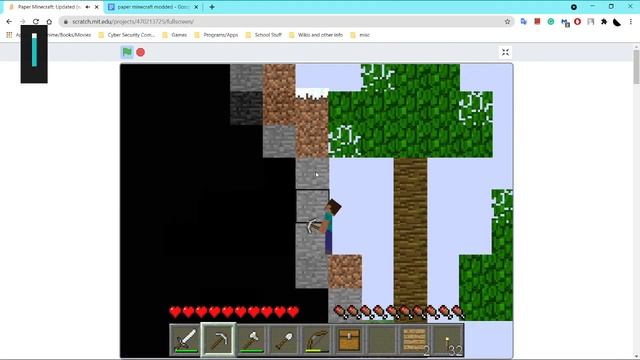Open the browser home page
The image size is (640, 360).
tap(49, 22)
